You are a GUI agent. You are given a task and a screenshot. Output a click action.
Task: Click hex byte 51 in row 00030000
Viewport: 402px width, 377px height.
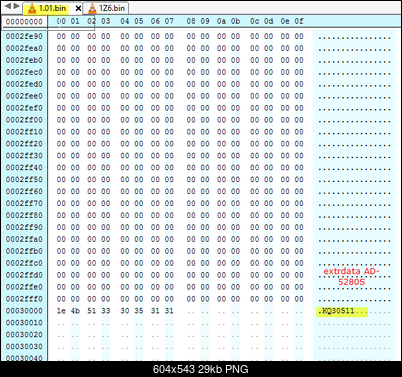92,311
